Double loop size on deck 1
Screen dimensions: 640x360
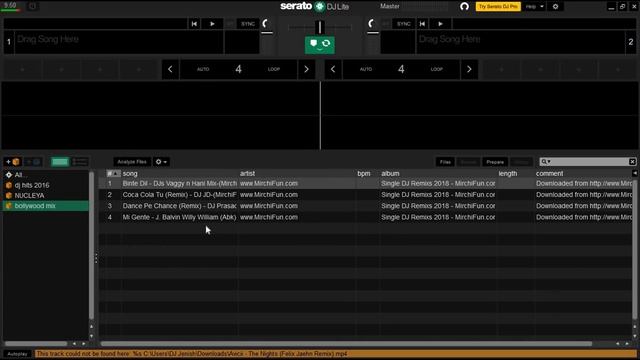(x=307, y=69)
